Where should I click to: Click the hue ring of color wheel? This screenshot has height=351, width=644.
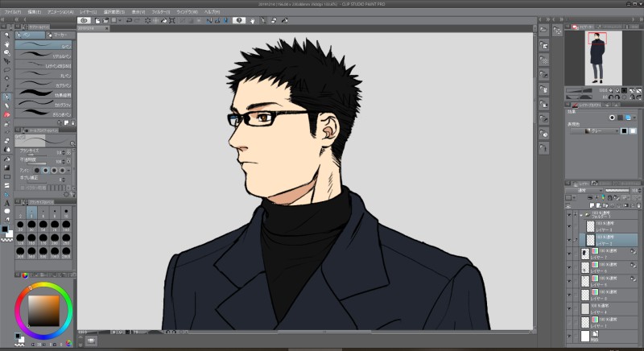pos(43,286)
